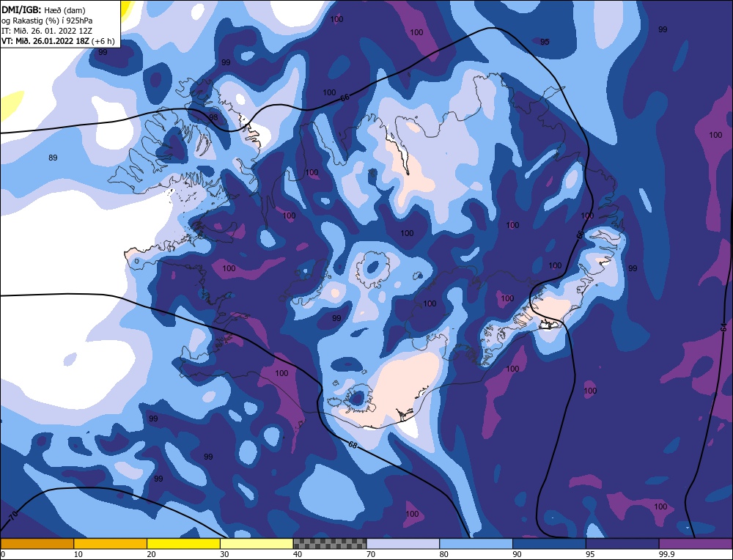Click the purple legend swatch above 99.9
733x560 pixels.
coord(696,543)
